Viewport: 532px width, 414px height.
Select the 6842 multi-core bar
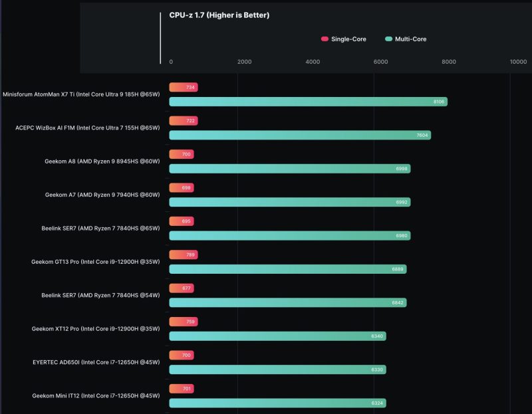click(287, 302)
